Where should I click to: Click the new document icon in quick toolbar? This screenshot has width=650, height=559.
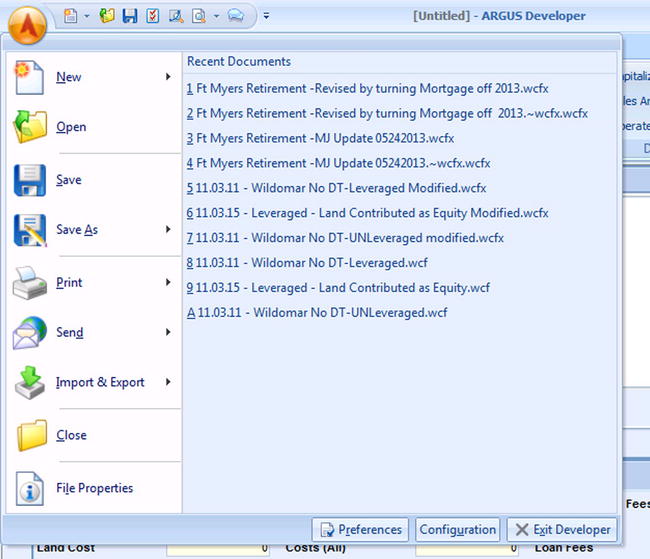70,16
